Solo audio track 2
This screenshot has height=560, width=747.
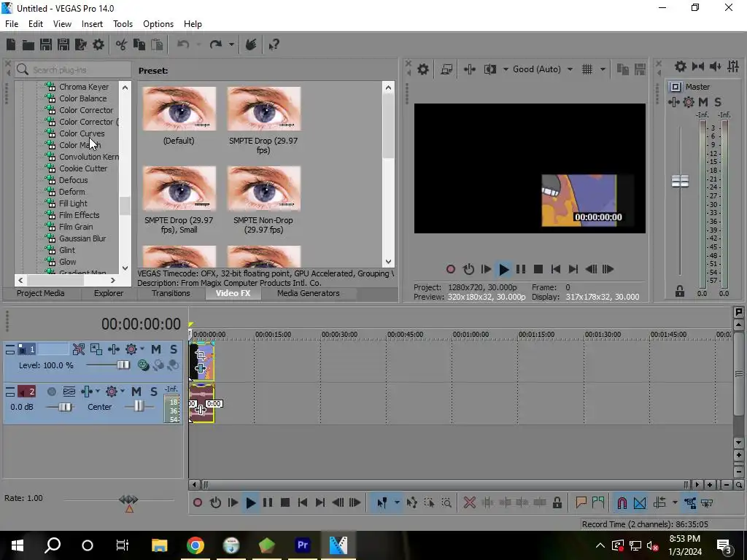pyautogui.click(x=153, y=392)
